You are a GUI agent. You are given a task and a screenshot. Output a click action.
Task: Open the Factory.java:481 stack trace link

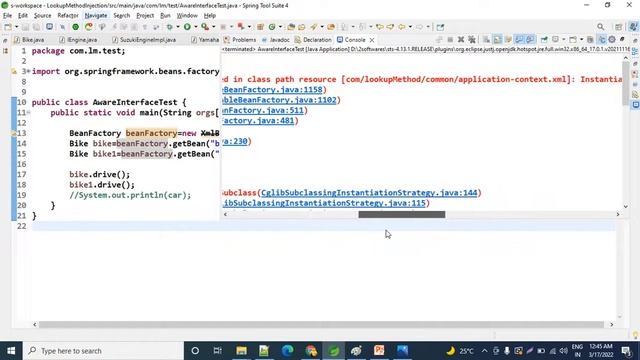(259, 120)
